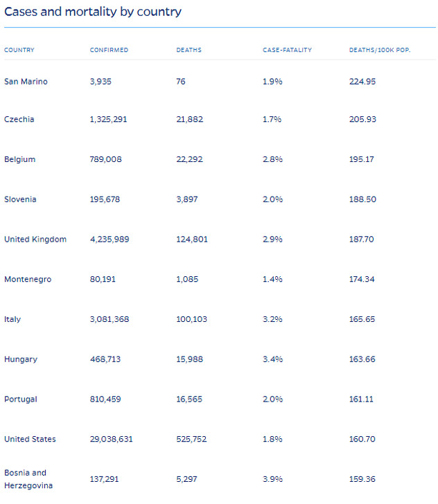Select San Marino's 224.95 deaths per 100K
The height and width of the screenshot is (504, 438).
[362, 82]
